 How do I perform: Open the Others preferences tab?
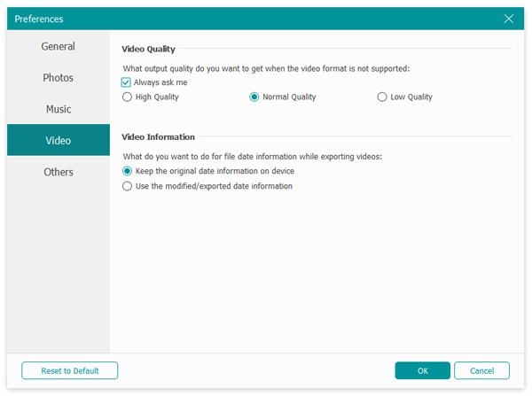point(59,172)
